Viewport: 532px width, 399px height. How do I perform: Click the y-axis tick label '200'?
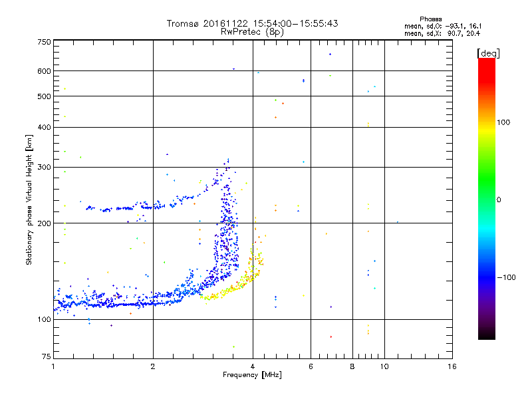tap(44, 223)
